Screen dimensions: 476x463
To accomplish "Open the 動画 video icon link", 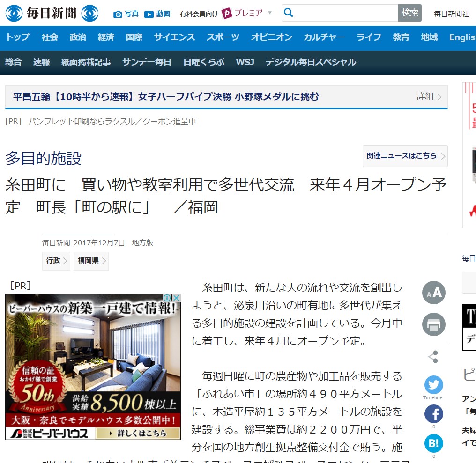I will click(157, 14).
